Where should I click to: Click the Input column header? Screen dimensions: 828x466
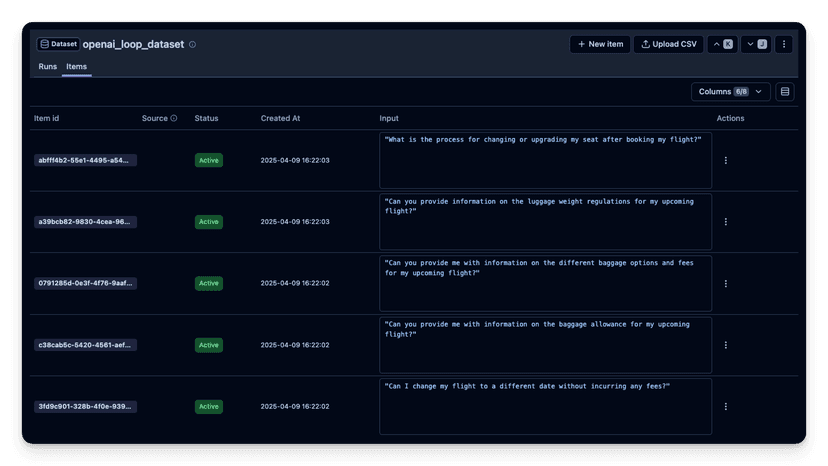tap(389, 118)
